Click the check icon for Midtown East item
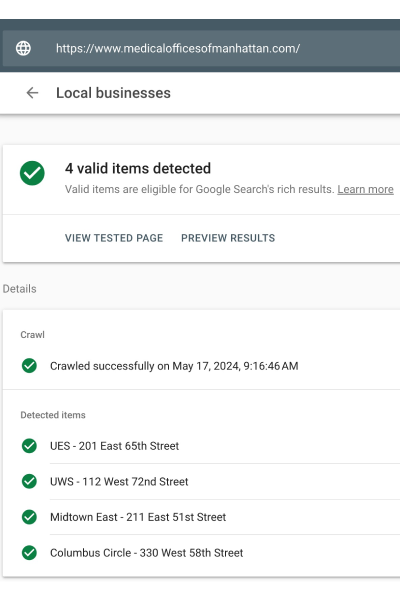Viewport: 400px width, 600px height. tap(29, 517)
